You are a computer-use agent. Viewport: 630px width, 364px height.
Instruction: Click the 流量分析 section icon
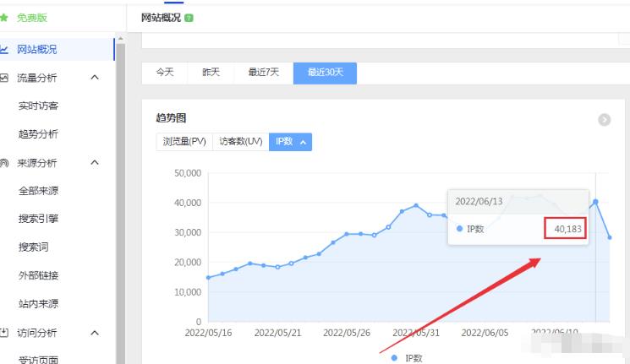pyautogui.click(x=3, y=78)
